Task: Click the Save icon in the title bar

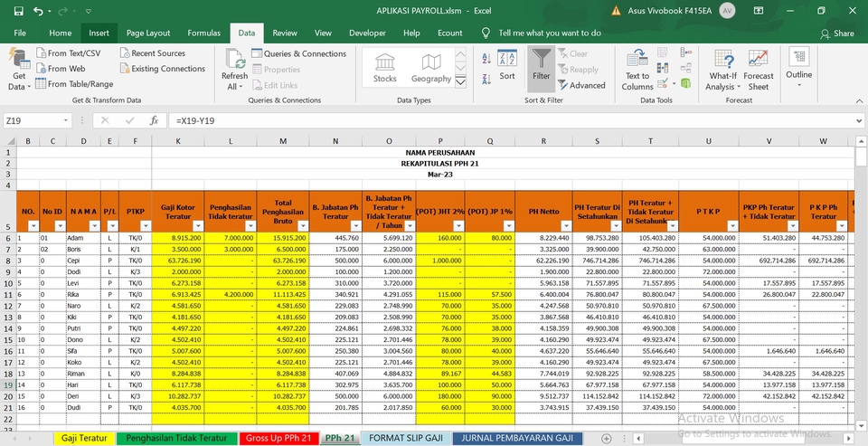Action: (18, 11)
